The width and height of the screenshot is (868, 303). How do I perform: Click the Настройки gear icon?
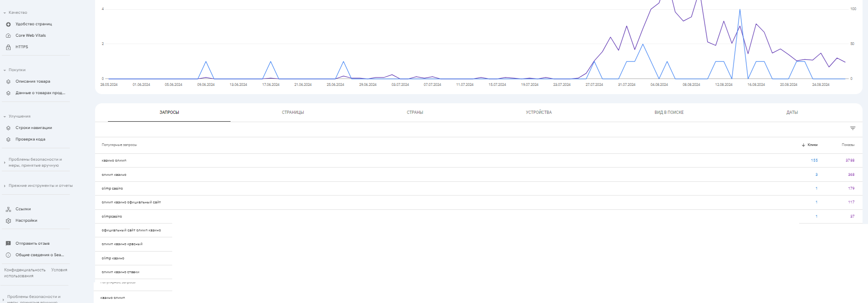coord(8,221)
